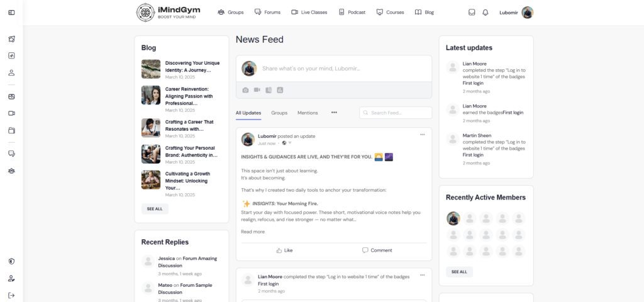
Task: Click the video upload icon in post box
Action: point(257,90)
